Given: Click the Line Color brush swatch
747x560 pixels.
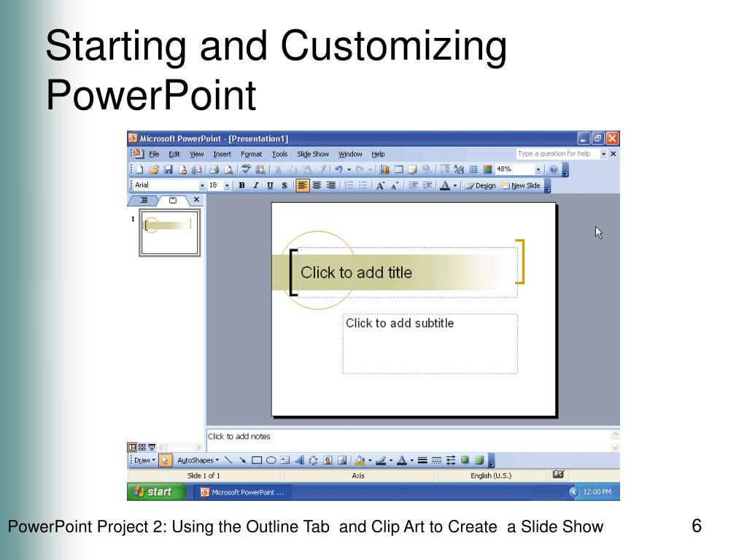Looking at the screenshot, I should pyautogui.click(x=381, y=460).
